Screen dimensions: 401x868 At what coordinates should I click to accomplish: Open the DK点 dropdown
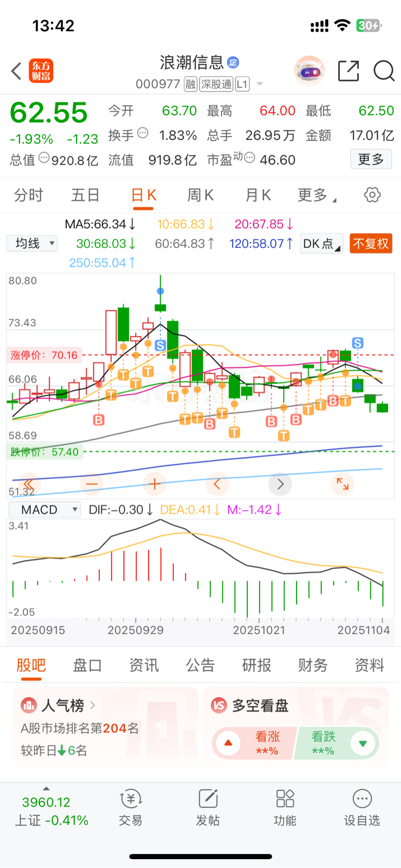[322, 244]
